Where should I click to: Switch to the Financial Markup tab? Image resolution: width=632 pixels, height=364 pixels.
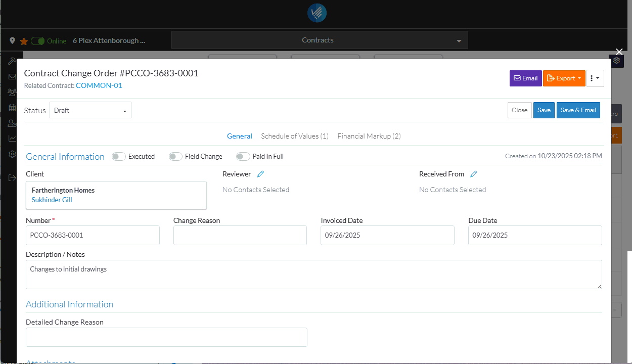coord(369,136)
